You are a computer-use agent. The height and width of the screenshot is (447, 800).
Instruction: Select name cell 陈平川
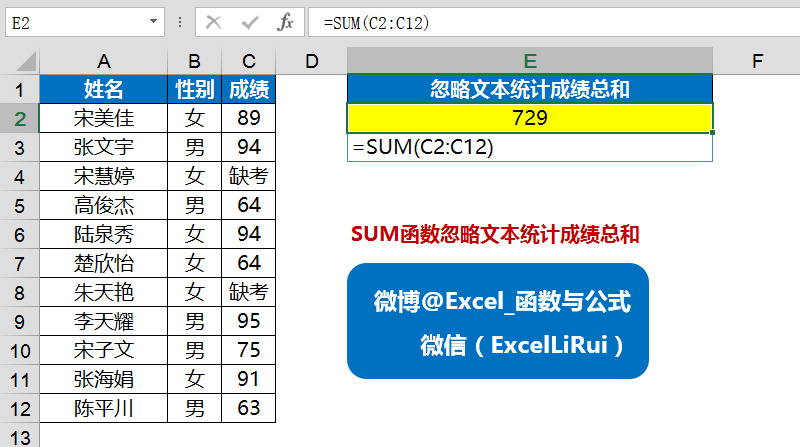click(x=104, y=408)
